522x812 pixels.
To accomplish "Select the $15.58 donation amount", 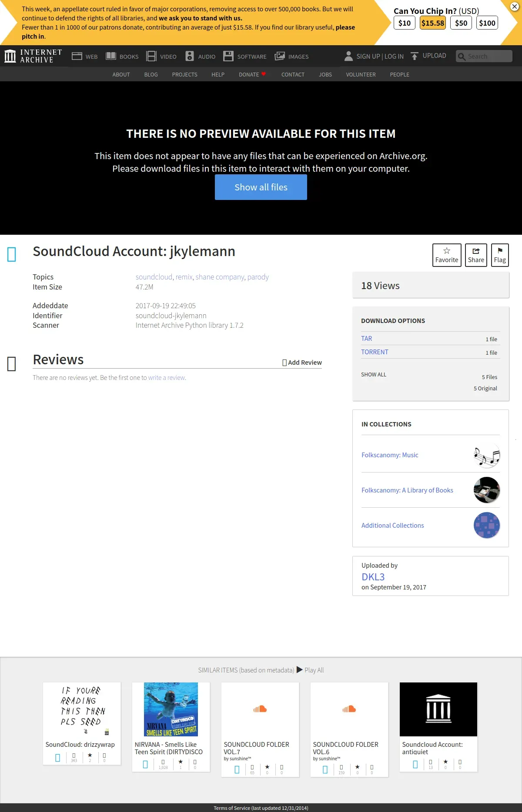I will (433, 23).
